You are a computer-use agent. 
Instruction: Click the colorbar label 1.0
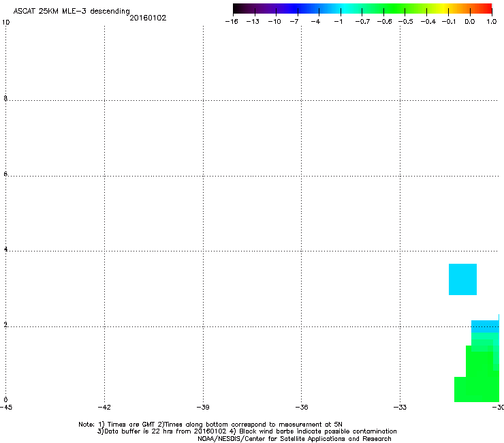[x=492, y=22]
